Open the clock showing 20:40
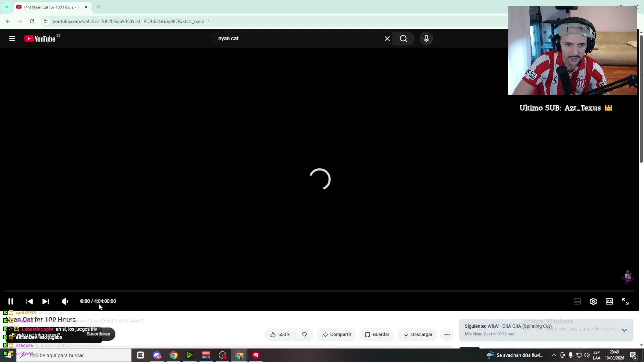The height and width of the screenshot is (362, 644). pos(615,355)
